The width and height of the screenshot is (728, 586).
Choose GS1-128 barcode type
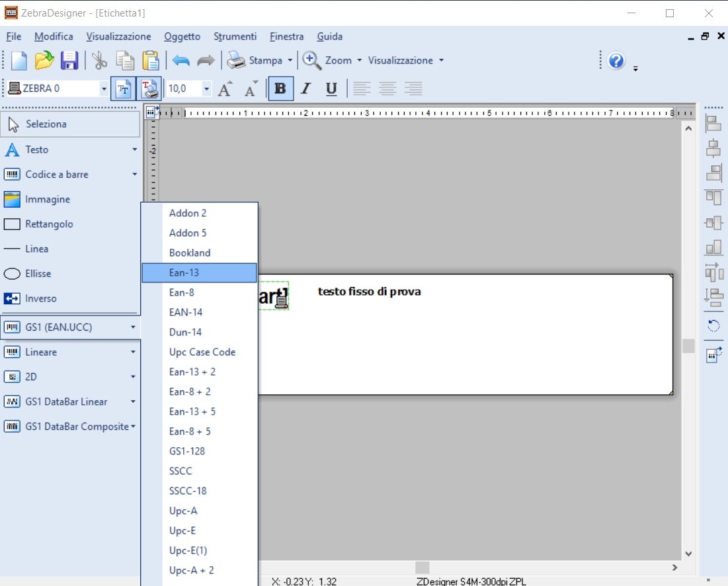pyautogui.click(x=199, y=451)
